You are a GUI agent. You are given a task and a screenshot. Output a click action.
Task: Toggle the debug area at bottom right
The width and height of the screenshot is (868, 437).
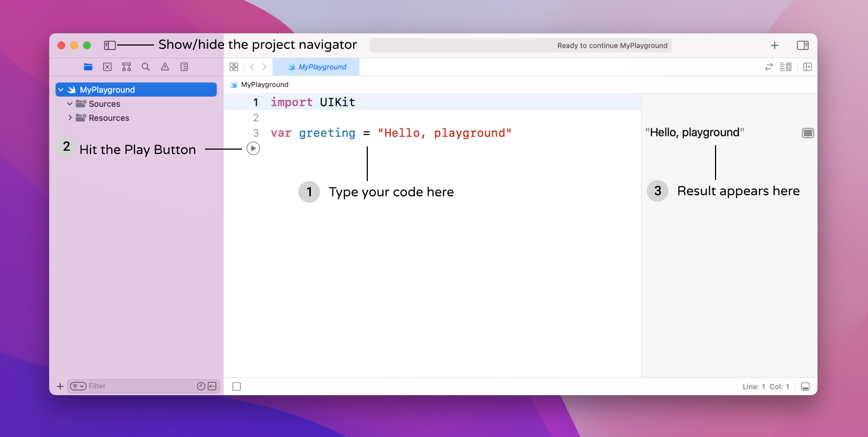806,387
